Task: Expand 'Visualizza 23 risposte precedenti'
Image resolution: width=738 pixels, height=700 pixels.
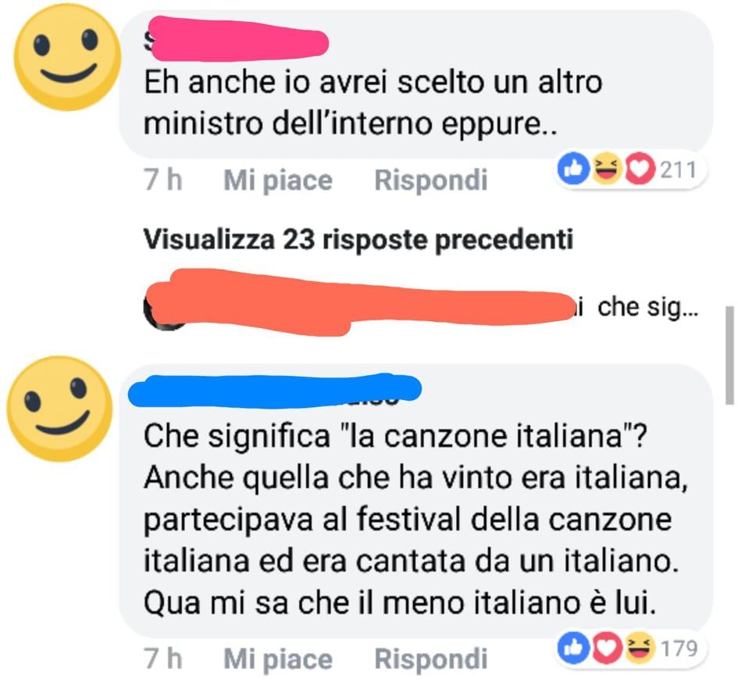Action: coord(358,240)
